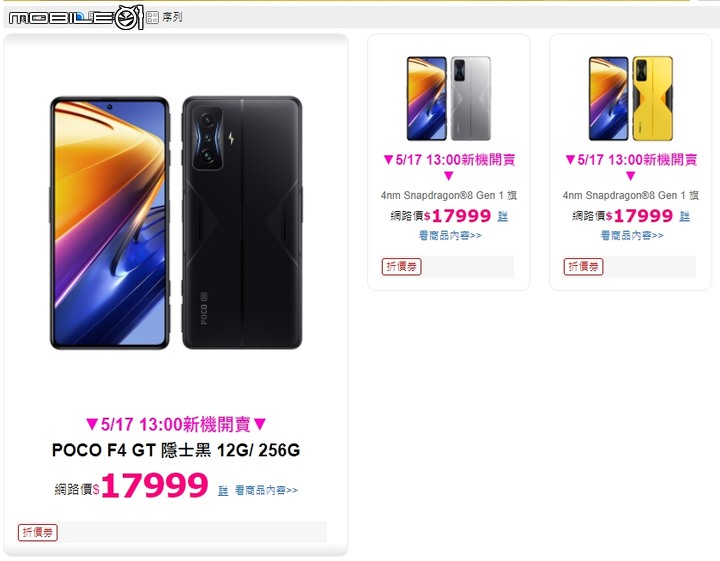Click the 折價券 button in the silver phone card
This screenshot has width=720, height=561.
tap(401, 266)
